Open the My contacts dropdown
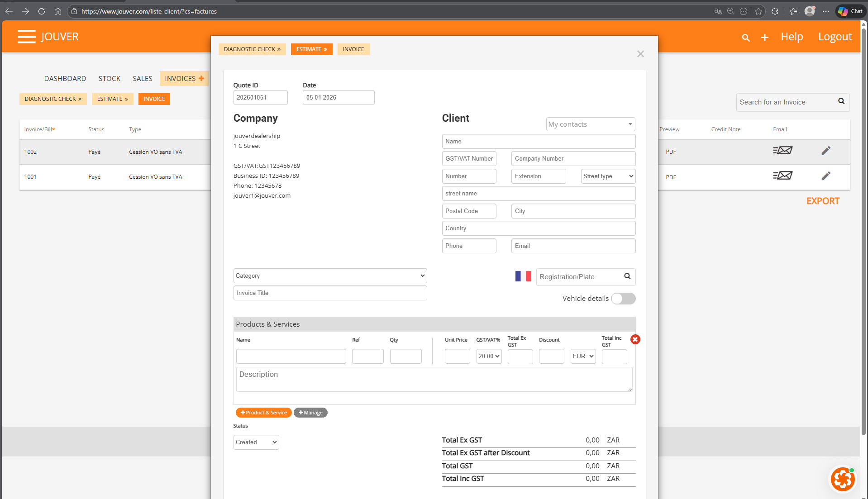The image size is (868, 499). tap(591, 124)
